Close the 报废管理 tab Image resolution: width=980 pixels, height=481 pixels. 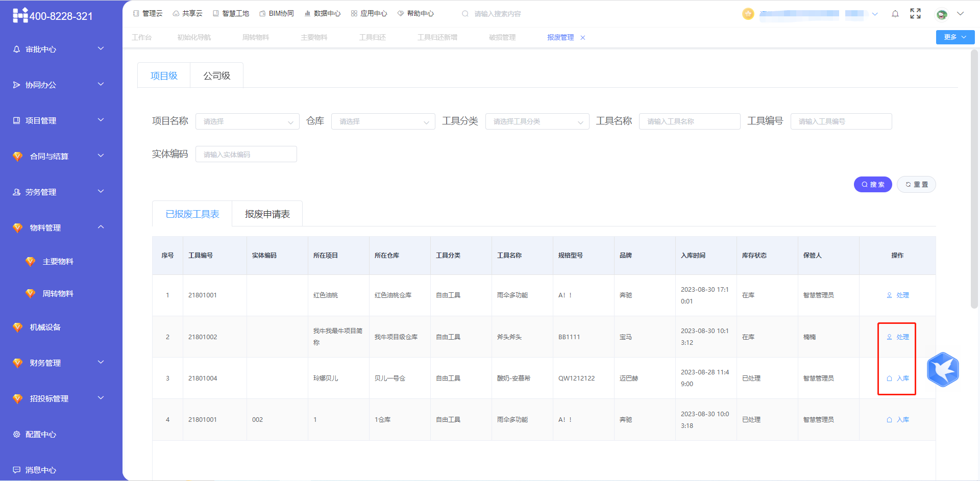pos(583,38)
